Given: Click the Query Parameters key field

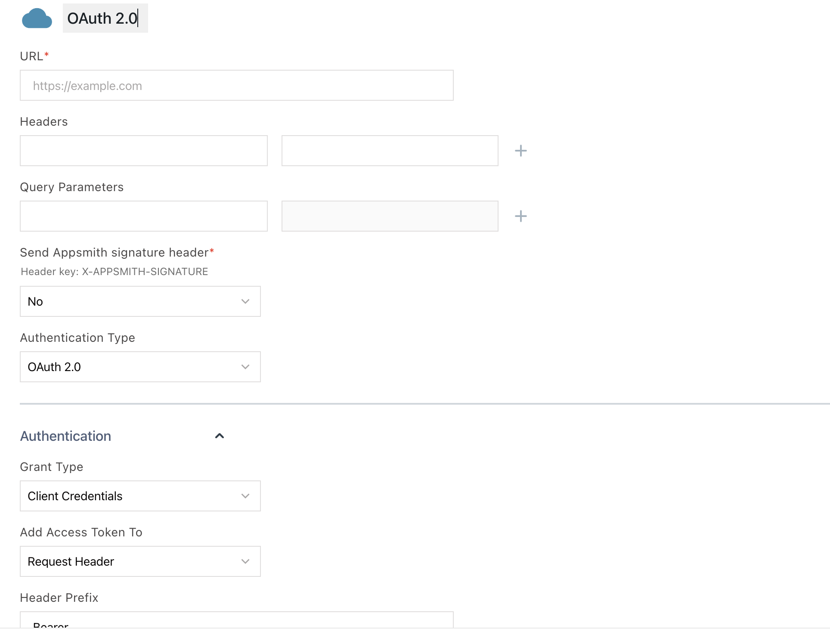Looking at the screenshot, I should coord(143,216).
